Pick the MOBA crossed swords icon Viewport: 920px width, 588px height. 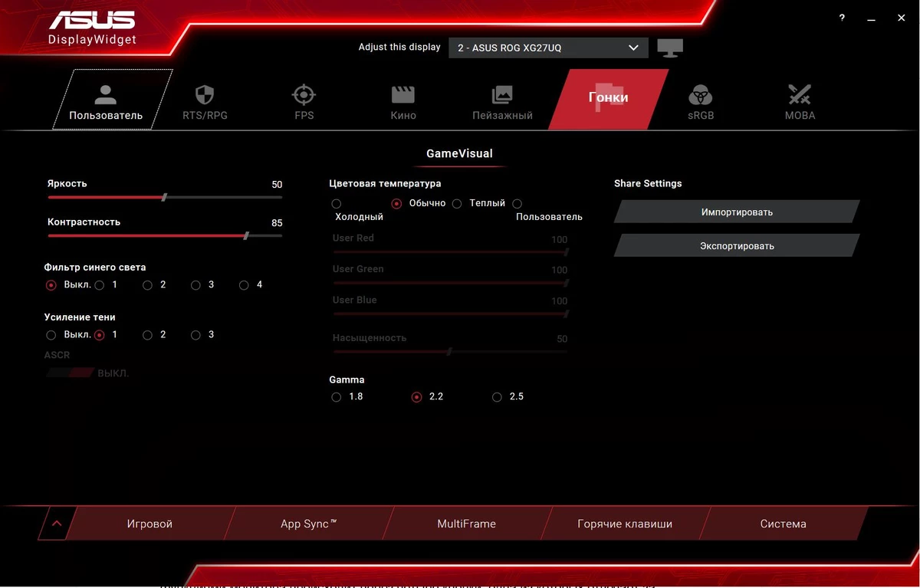point(800,95)
